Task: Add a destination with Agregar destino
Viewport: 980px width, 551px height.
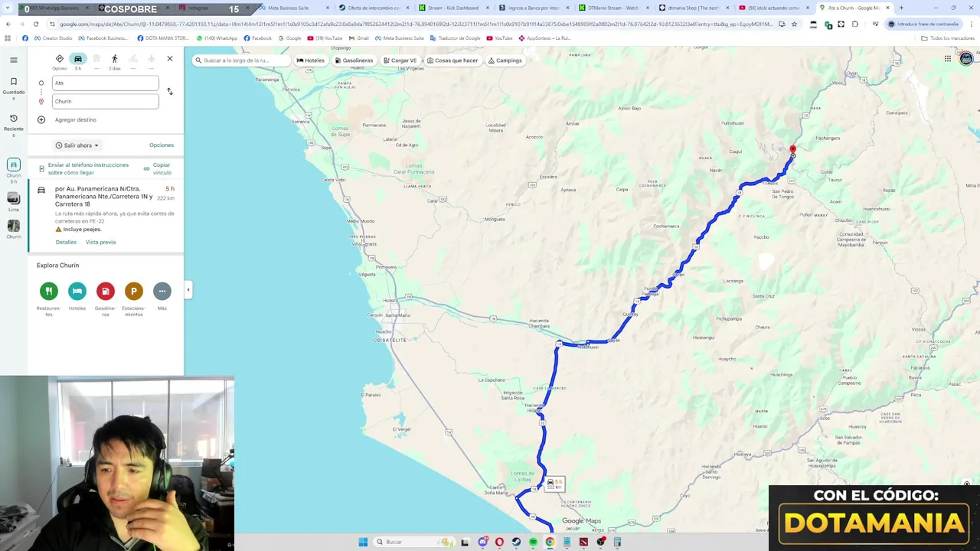Action: tap(75, 119)
